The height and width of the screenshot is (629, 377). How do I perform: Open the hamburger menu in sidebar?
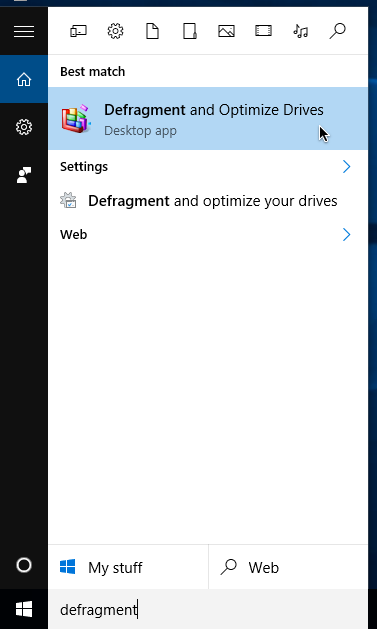(x=24, y=31)
